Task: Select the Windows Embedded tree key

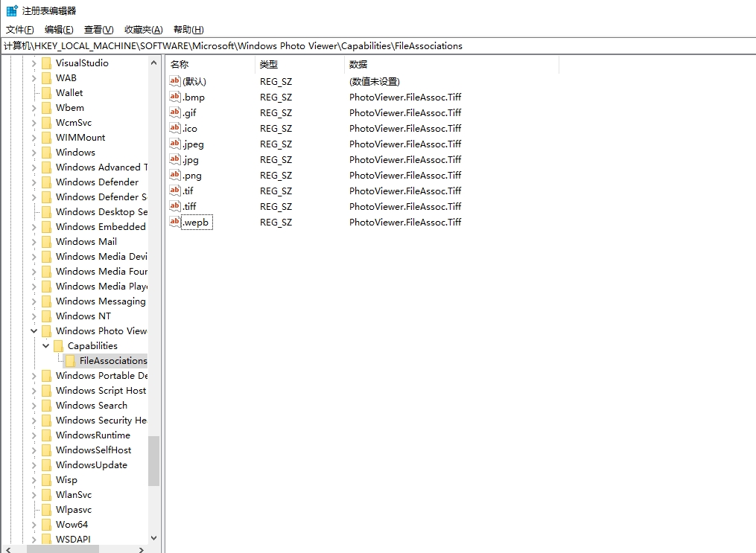Action: pos(101,227)
